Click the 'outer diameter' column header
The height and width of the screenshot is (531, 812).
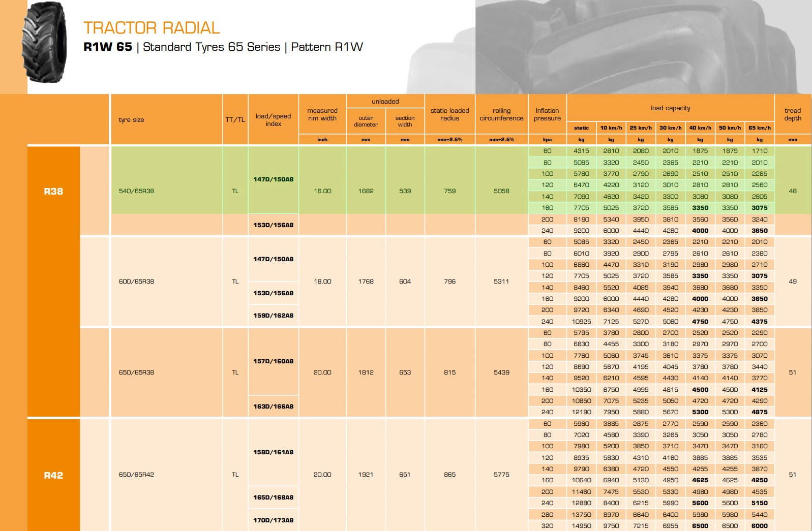366,121
